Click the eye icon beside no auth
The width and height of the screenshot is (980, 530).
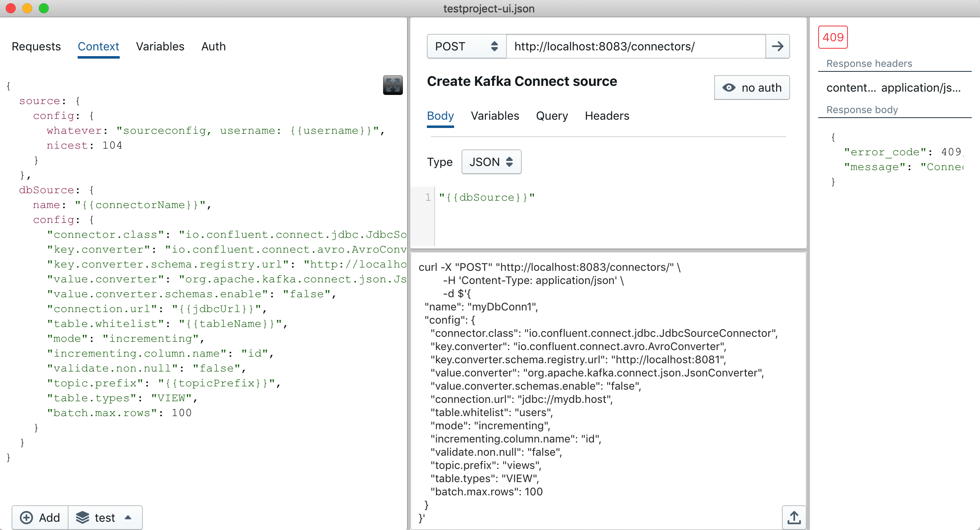coord(729,88)
